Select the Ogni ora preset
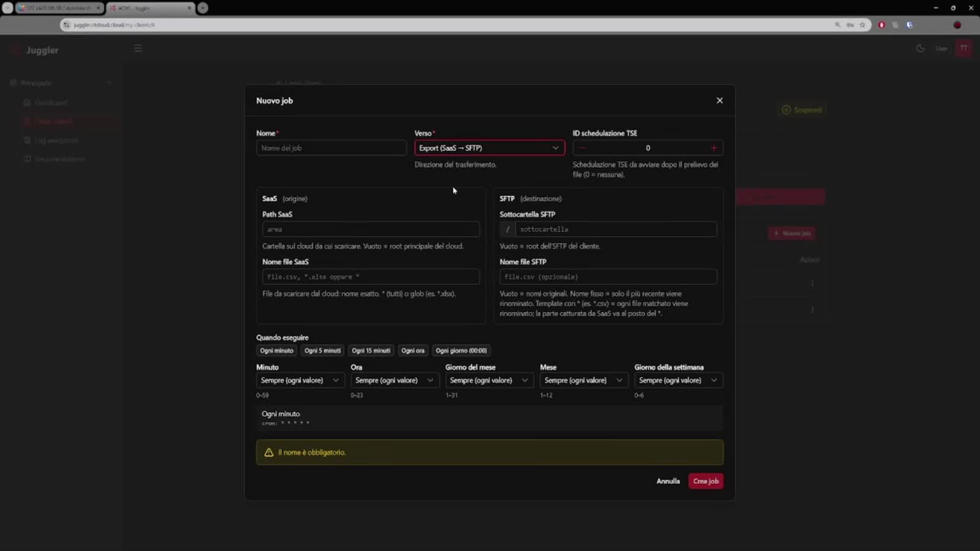This screenshot has height=551, width=980. click(412, 351)
